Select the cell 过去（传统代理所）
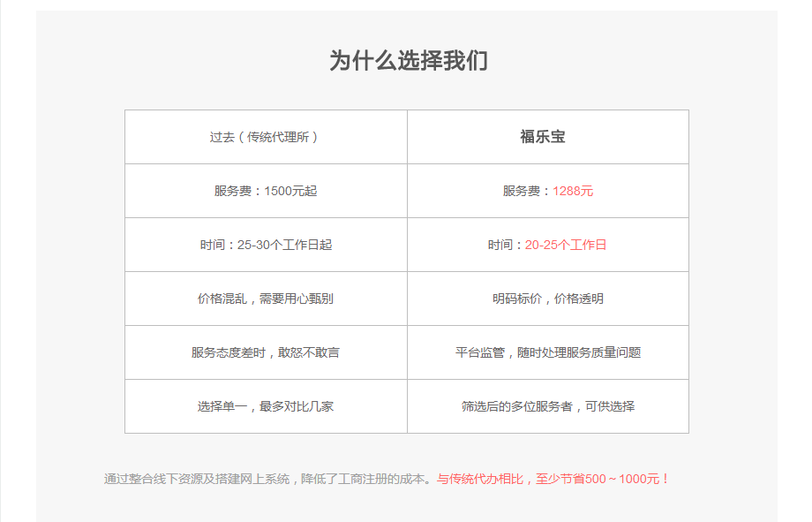Screen dimensions: 812x522 click(266, 137)
